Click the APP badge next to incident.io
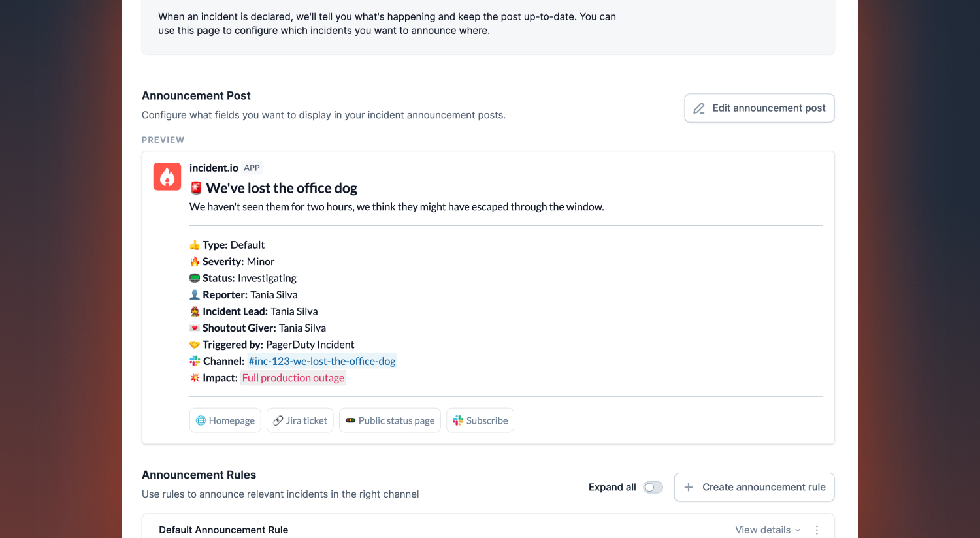Screen dimensions: 980x538 click(x=252, y=168)
